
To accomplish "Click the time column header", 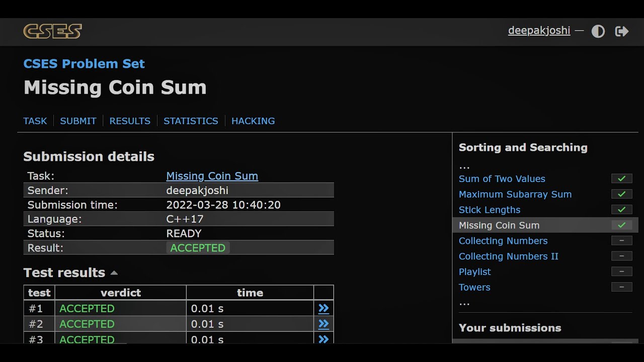I will 250,293.
